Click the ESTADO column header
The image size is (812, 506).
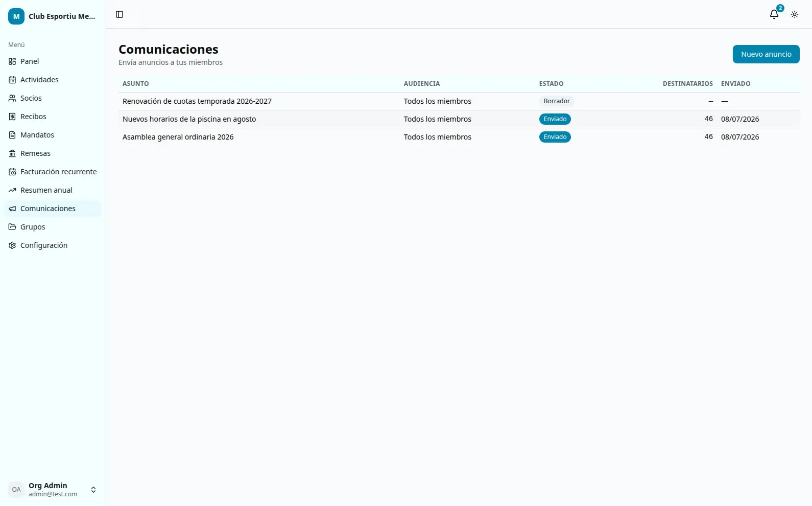[552, 84]
